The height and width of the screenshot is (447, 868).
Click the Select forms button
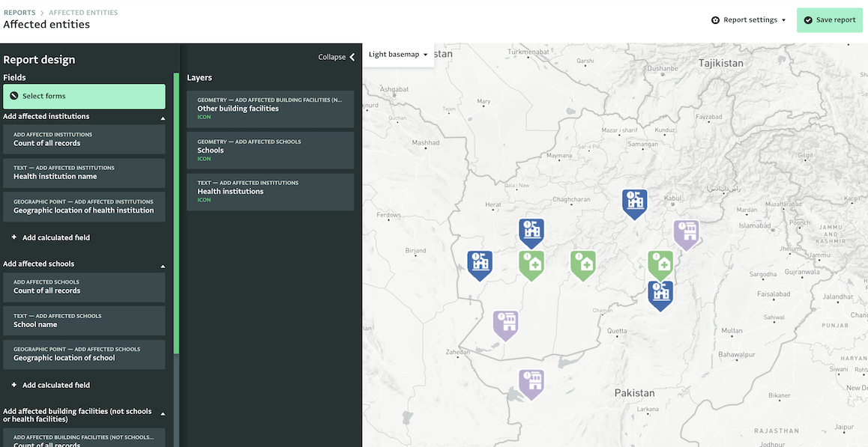(x=84, y=97)
